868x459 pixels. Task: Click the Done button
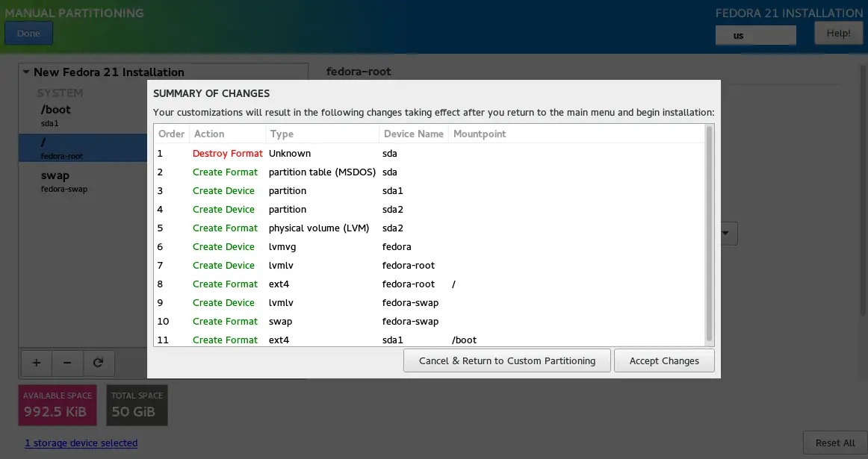pyautogui.click(x=29, y=33)
